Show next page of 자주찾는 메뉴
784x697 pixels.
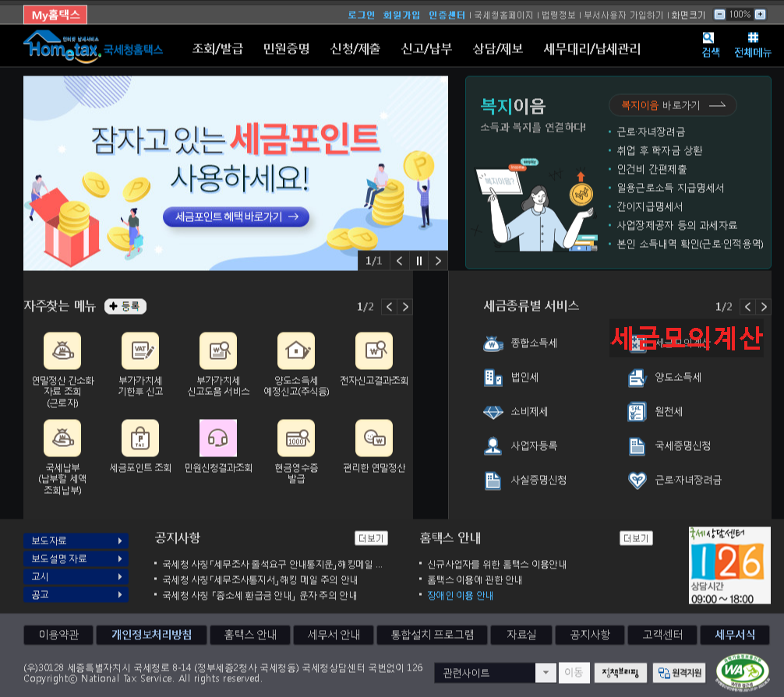click(405, 307)
